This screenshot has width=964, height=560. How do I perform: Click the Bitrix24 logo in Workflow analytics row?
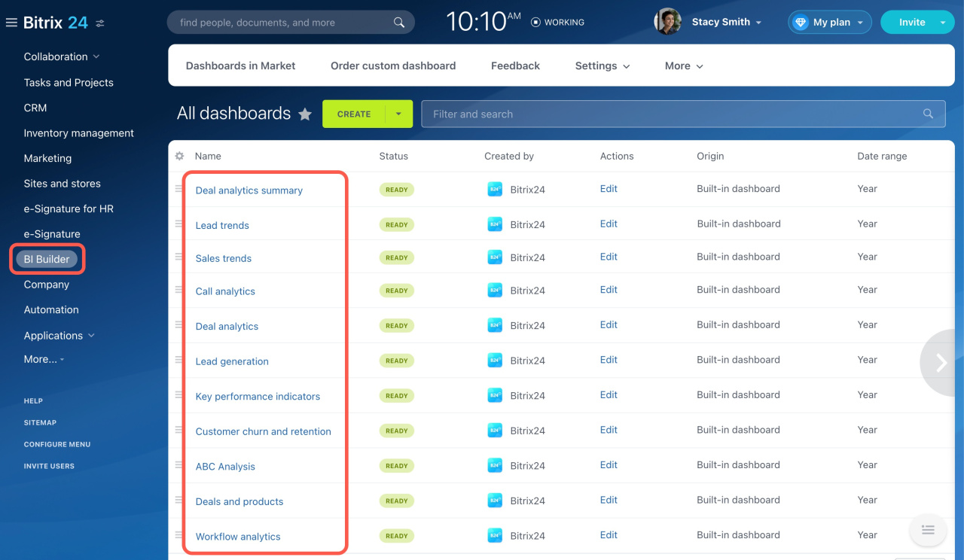coord(495,536)
